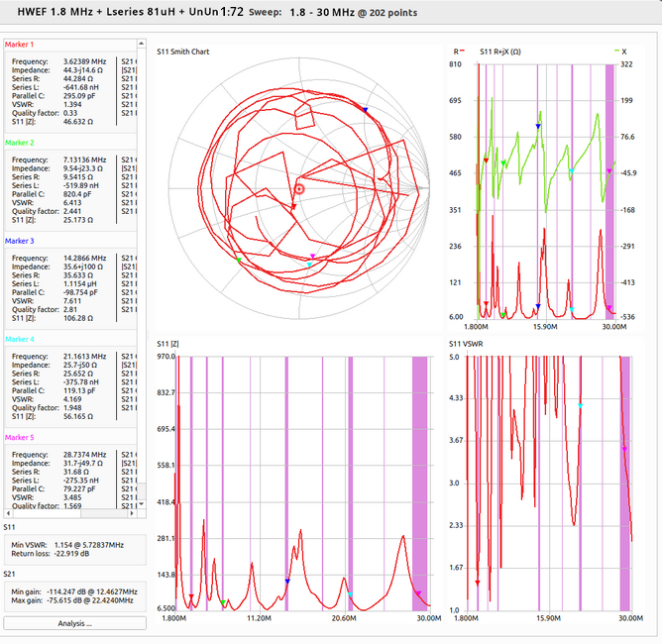Select the Marker 3 heading
This screenshot has width=662, height=644.
pyautogui.click(x=20, y=241)
